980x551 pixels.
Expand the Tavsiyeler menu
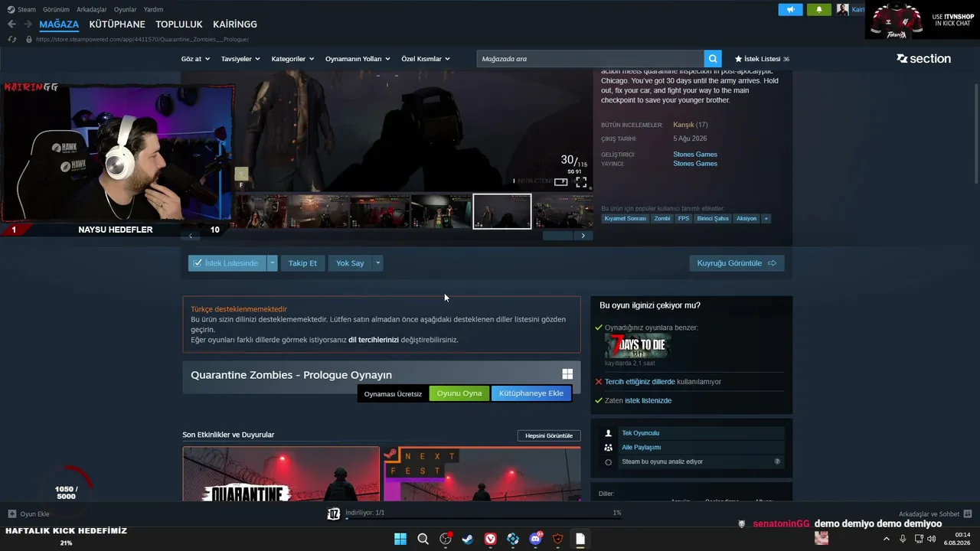click(240, 59)
